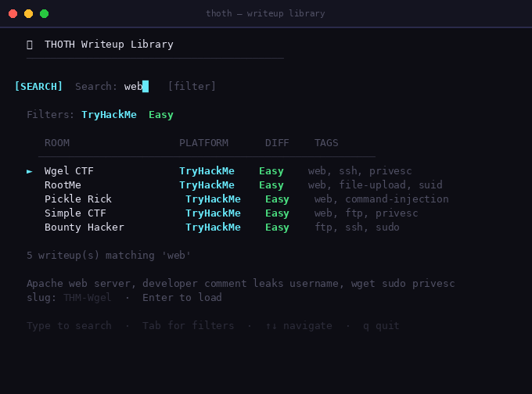Screen dimensions: 532x394
Task: Maximize the window with green button
Action: click(x=44, y=13)
